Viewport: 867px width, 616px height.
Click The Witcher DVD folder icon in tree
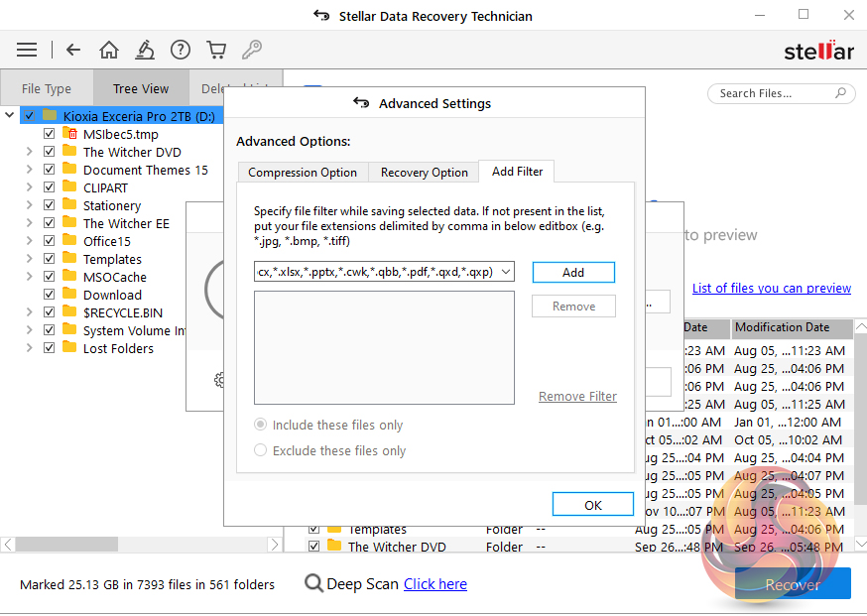[x=69, y=151]
